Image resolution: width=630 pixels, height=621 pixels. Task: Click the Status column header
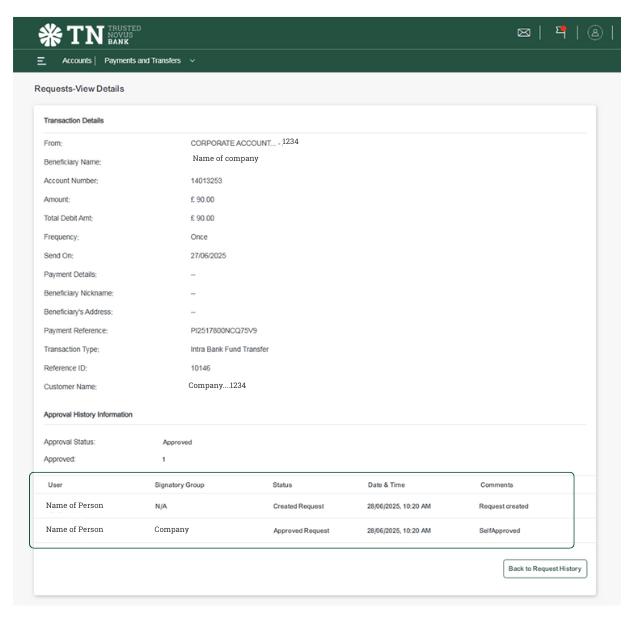282,484
